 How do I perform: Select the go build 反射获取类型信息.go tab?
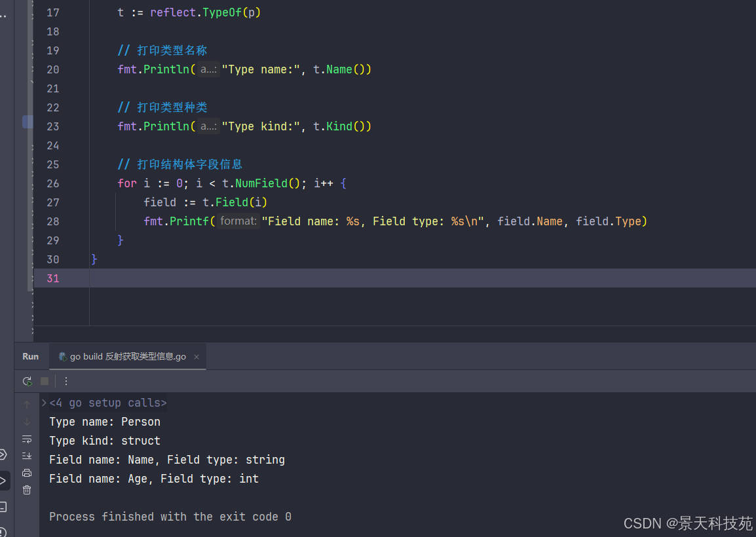128,357
